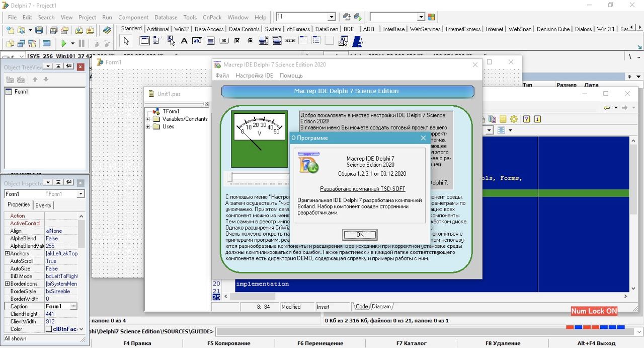Viewport: 644px width, 348px height.
Task: Click the Up arrow in Object TreeView
Action: pos(35,80)
